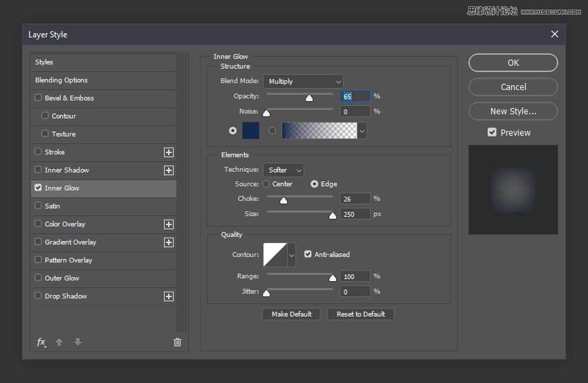This screenshot has width=588, height=383.
Task: Click the plus icon next to Drop Shadow
Action: coord(168,296)
